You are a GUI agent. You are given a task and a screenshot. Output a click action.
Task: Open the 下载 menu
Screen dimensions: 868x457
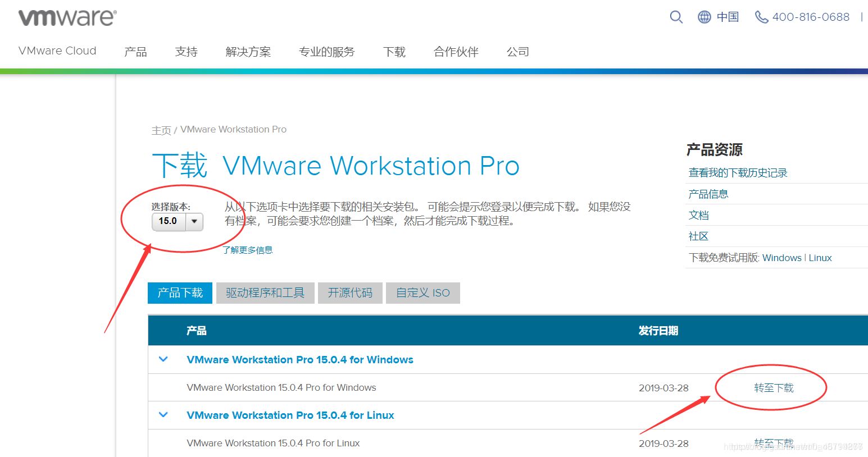pyautogui.click(x=394, y=52)
